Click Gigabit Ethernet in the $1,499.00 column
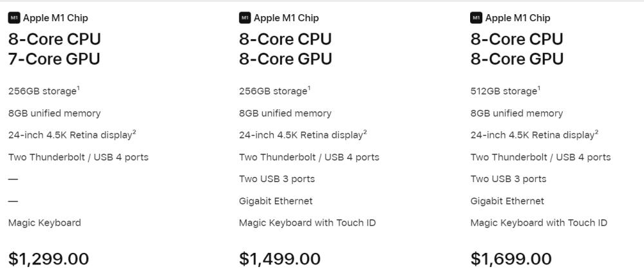The height and width of the screenshot is (276, 644). (x=276, y=201)
